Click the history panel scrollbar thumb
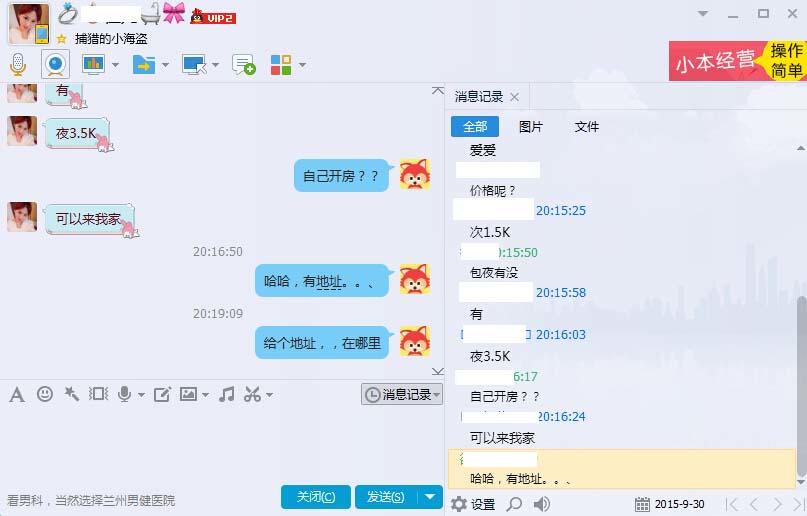807x516 pixels. pos(801,386)
